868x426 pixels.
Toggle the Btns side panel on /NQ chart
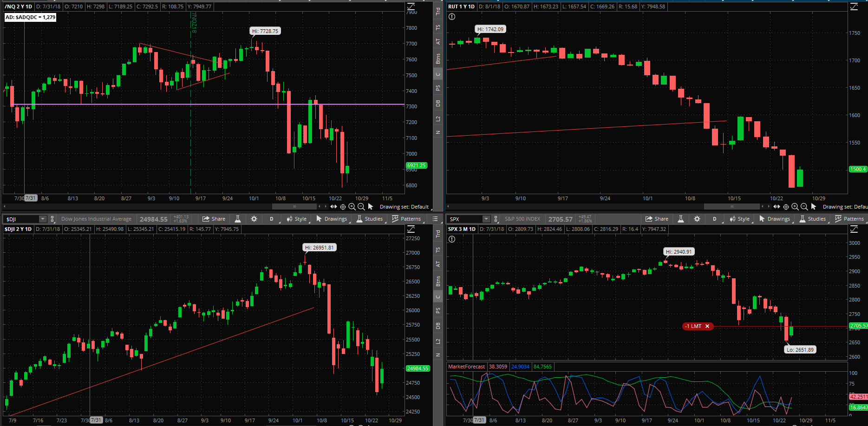point(438,59)
